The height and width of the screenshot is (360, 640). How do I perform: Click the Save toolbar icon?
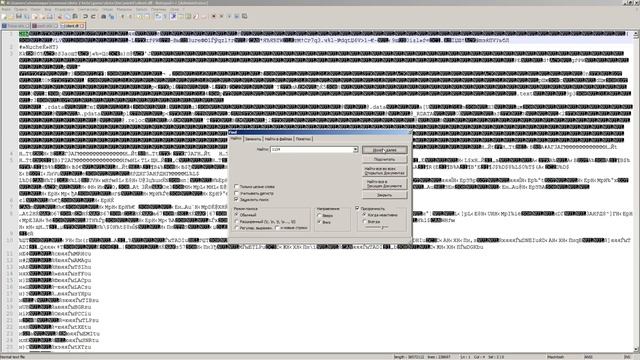click(x=18, y=16)
